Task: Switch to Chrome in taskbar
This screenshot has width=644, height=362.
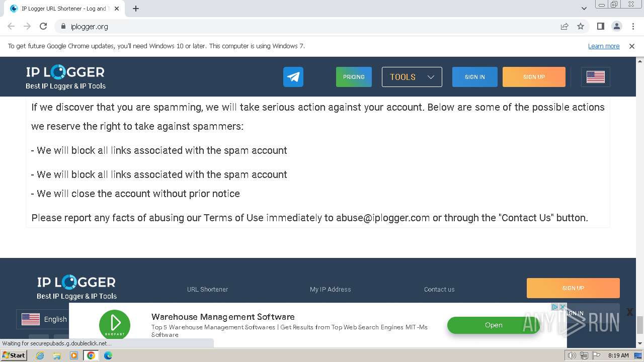Action: pos(91,355)
